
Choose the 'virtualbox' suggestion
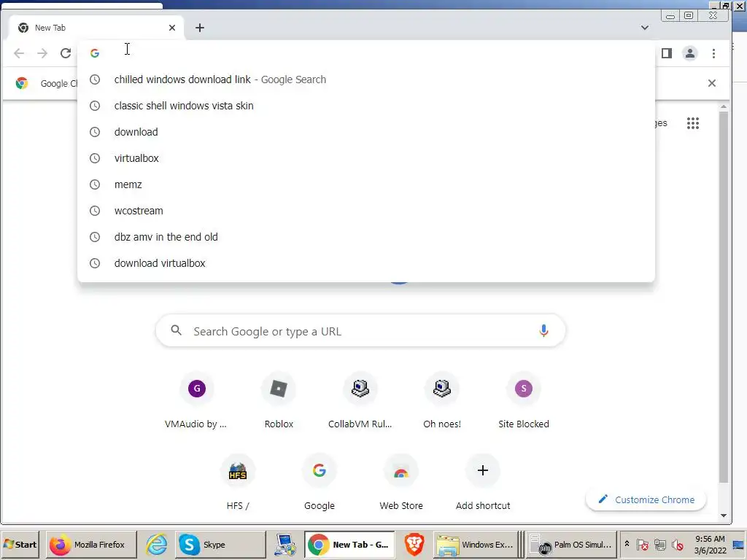click(x=366, y=158)
